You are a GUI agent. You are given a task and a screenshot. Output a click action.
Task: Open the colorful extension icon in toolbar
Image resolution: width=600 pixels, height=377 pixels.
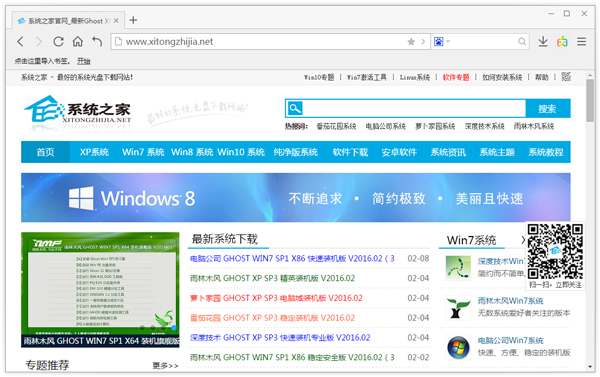(x=562, y=41)
